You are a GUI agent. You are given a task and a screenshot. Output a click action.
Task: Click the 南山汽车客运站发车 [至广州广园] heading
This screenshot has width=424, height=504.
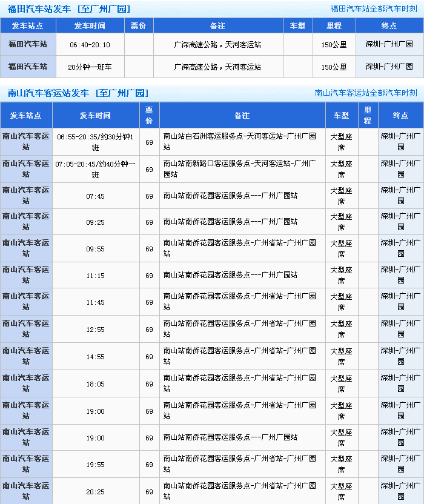(78, 93)
